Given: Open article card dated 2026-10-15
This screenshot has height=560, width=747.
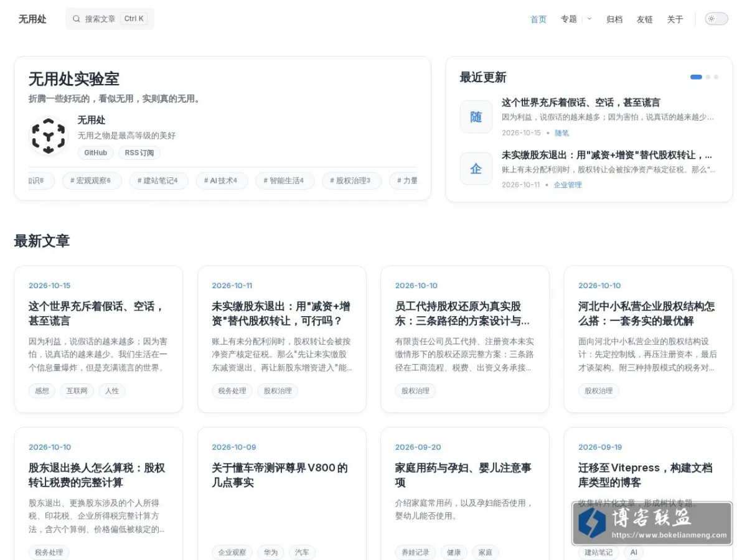Looking at the screenshot, I should click(98, 339).
